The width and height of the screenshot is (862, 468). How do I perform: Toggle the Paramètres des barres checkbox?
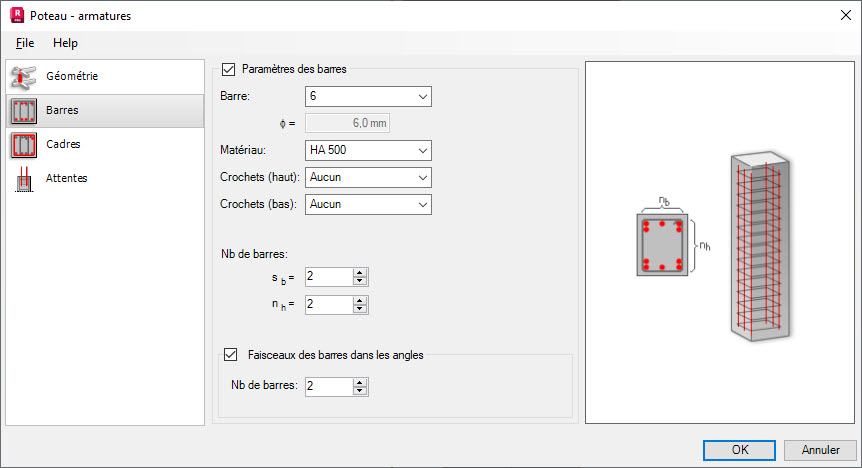coord(228,69)
